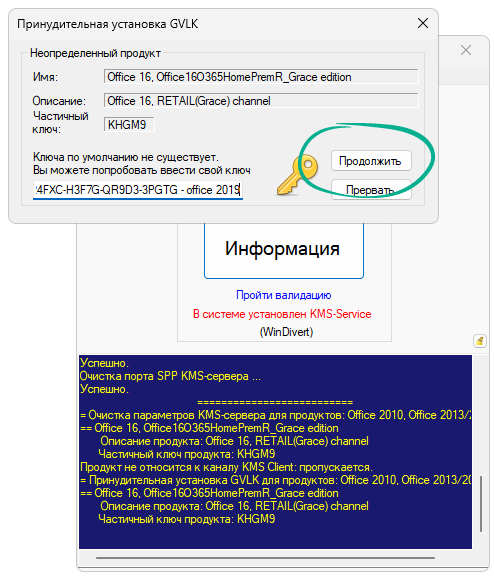Click the log horizontal scrollbar

265,558
